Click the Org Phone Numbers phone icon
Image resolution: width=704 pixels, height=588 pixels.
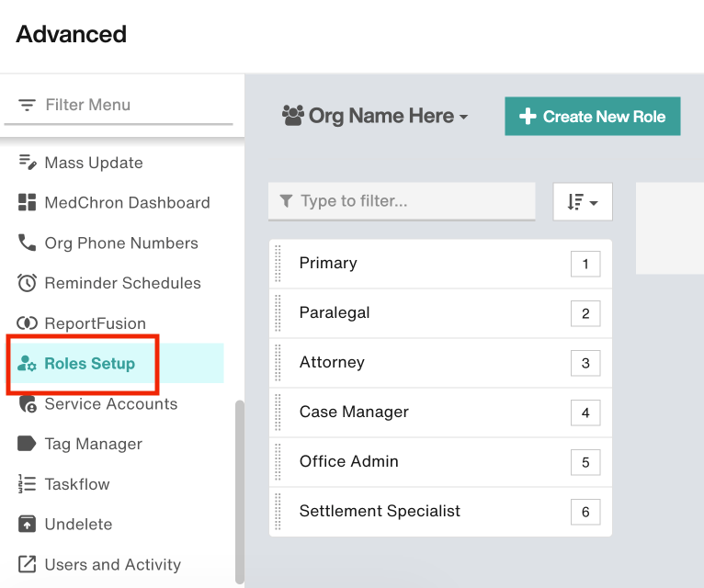tap(27, 243)
